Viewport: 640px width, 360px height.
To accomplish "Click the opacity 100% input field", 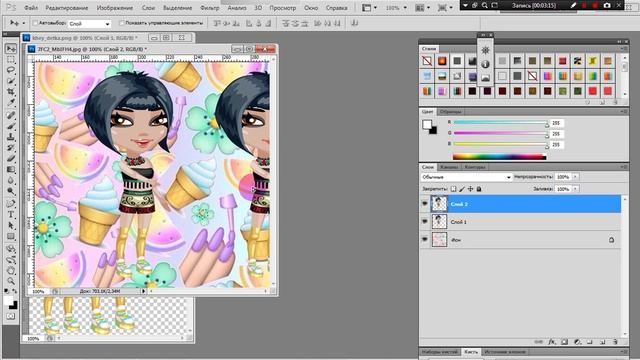I will pos(563,177).
